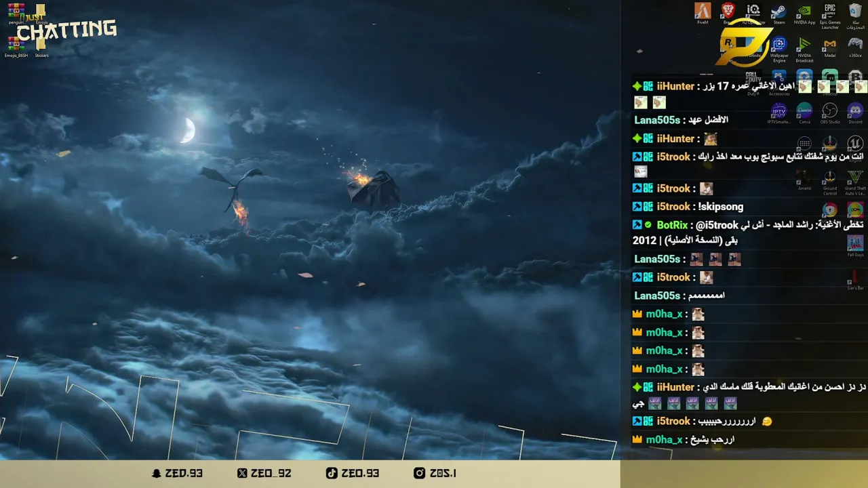The height and width of the screenshot is (488, 868).
Task: Open the IPTVSmarters desktop shortcut
Action: click(x=779, y=114)
